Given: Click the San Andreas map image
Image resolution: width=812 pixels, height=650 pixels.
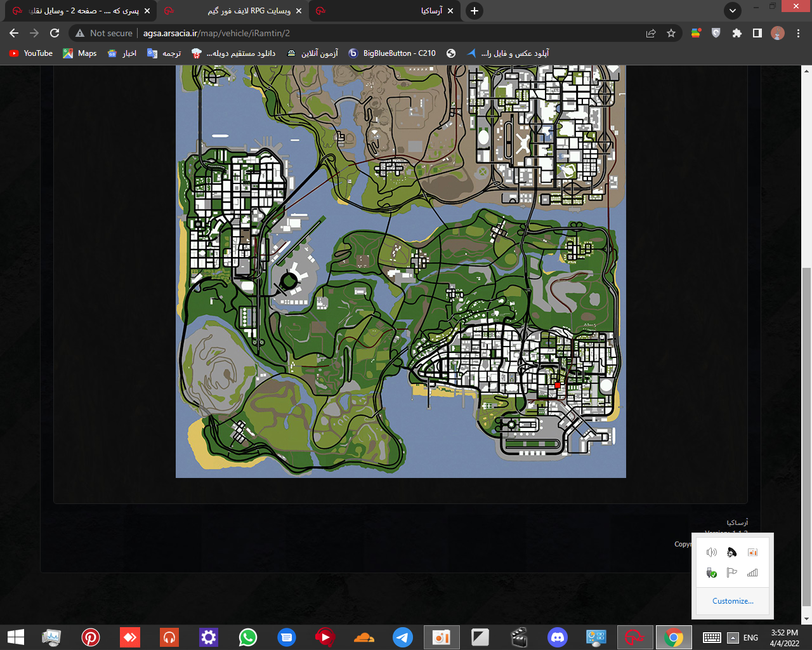Looking at the screenshot, I should (401, 271).
